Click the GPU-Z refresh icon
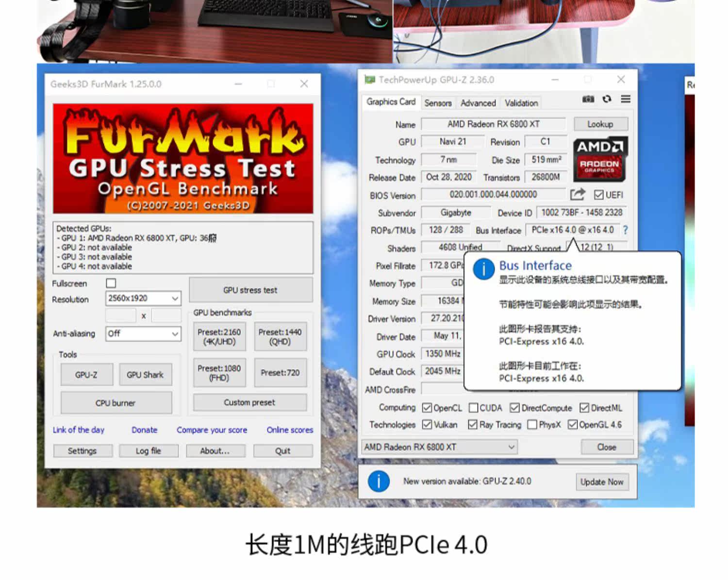This screenshot has width=728, height=580. 607,99
